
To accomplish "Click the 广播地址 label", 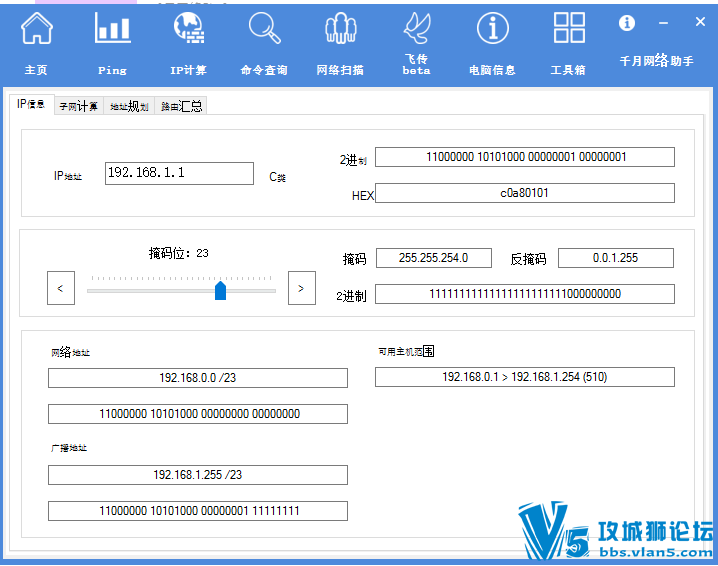I will click(69, 448).
